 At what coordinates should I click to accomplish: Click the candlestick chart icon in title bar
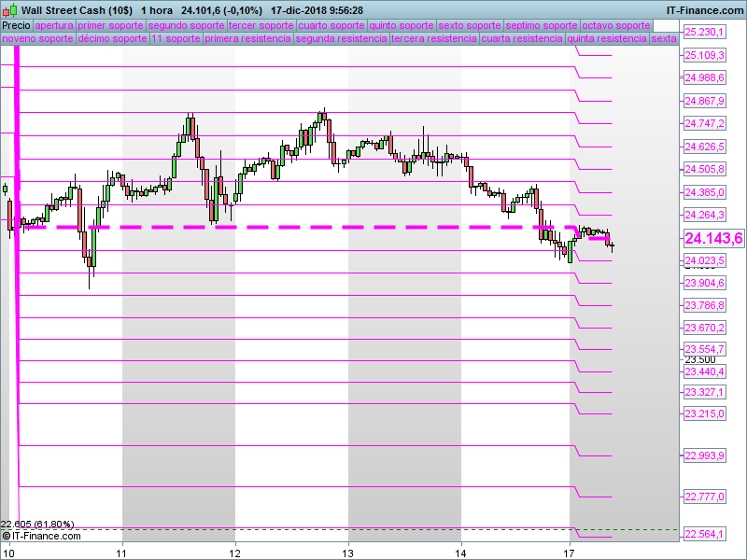point(9,10)
